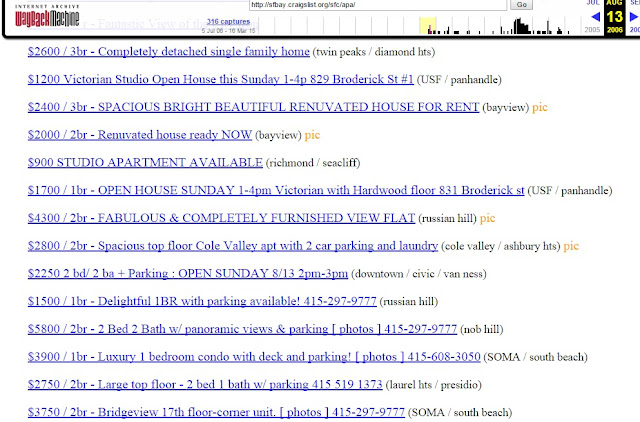
Task: Click (SOMA / south beach) text on $3900 listing
Action: [x=536, y=358]
